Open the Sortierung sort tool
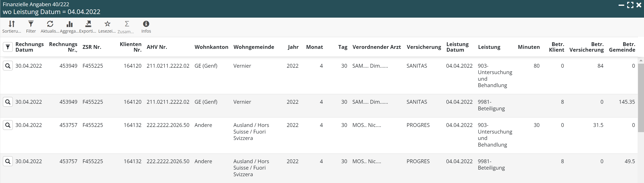This screenshot has width=644, height=183. pos(11,24)
